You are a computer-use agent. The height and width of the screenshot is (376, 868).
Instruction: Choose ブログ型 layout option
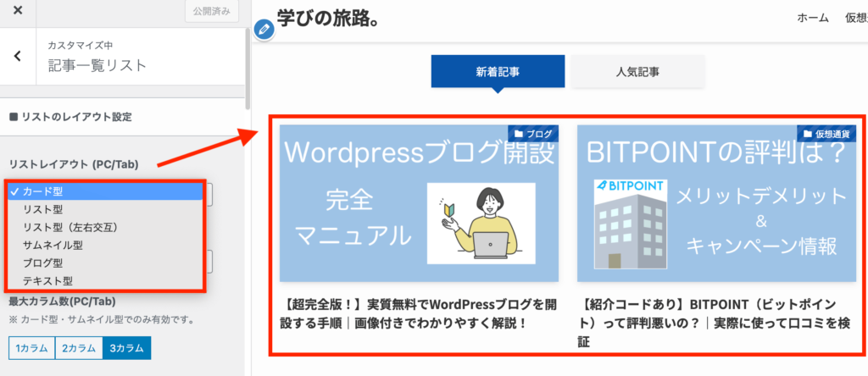(105, 262)
